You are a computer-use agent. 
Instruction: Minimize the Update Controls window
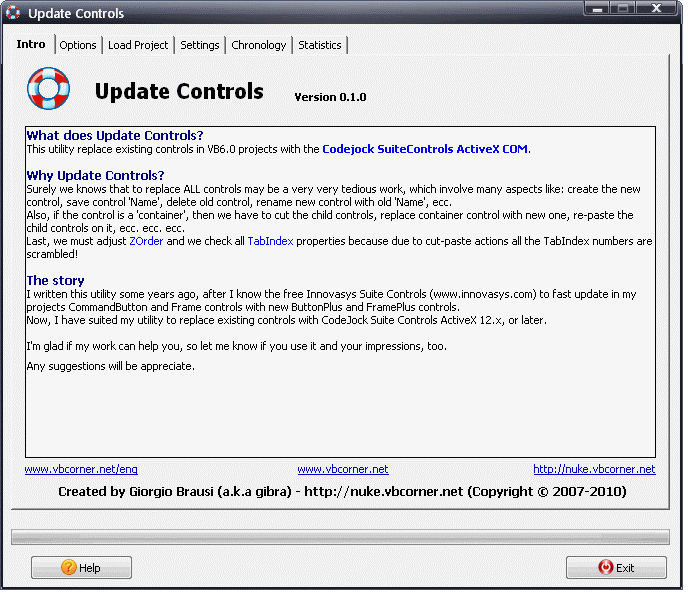tap(597, 8)
